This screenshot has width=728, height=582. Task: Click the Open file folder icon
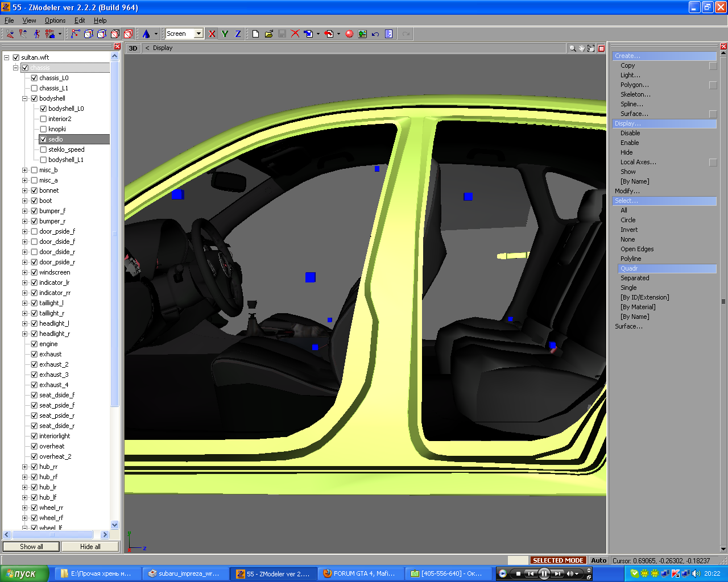(268, 34)
